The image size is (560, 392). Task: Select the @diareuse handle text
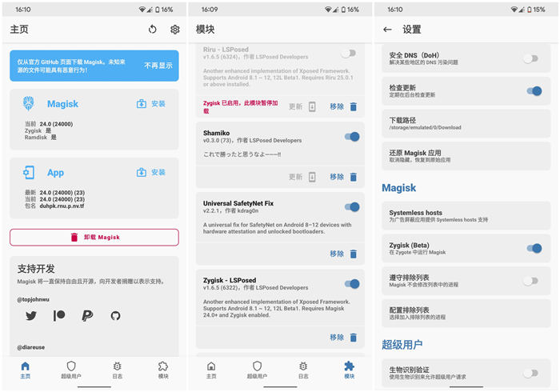31,347
